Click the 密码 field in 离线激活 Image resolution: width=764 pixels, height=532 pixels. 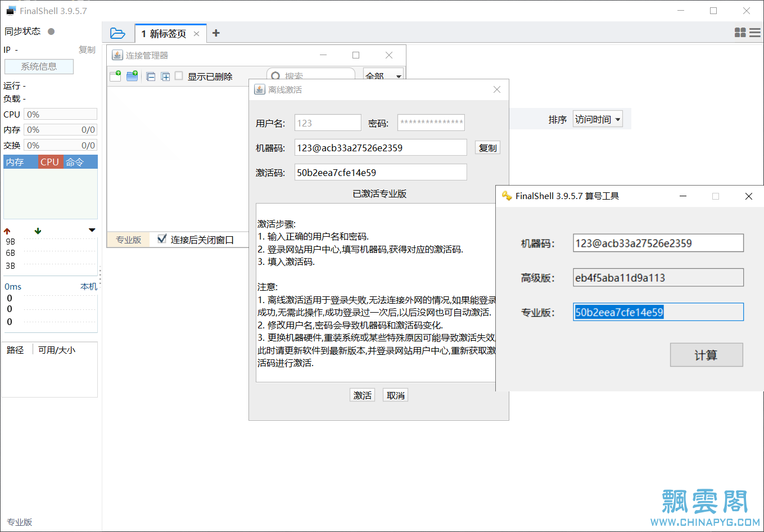(431, 123)
